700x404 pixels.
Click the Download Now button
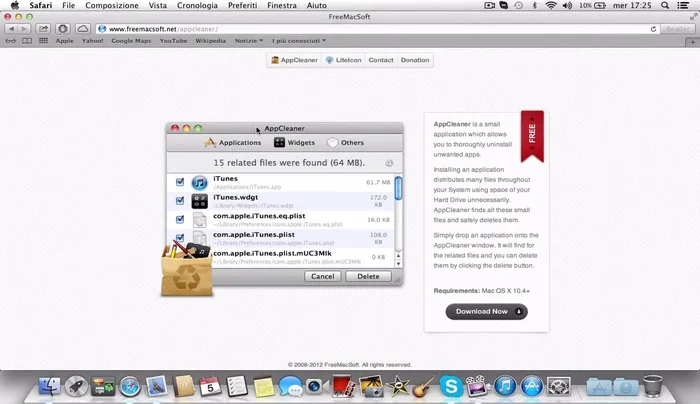487,312
